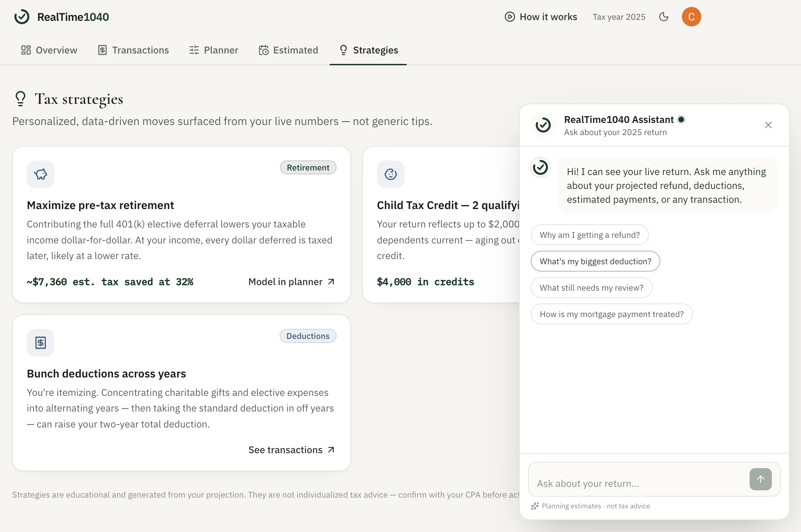The height and width of the screenshot is (532, 801).
Task: Ask 'Why am I getting a refund?'
Action: point(589,235)
